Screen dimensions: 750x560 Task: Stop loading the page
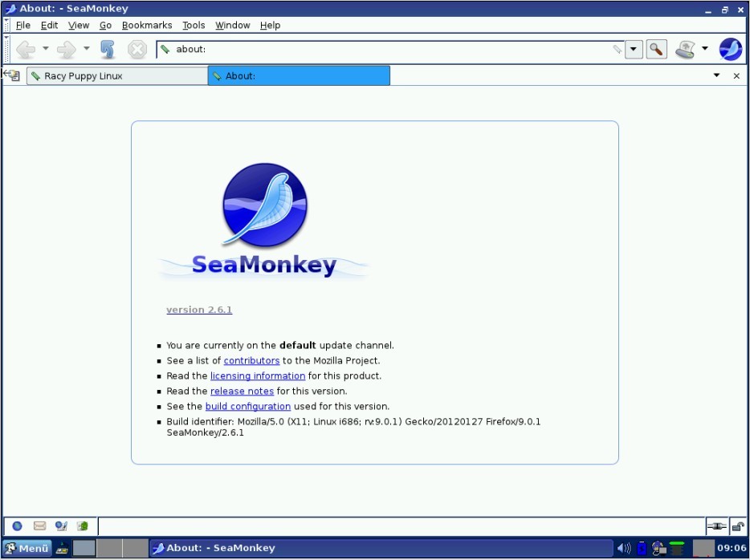[137, 49]
